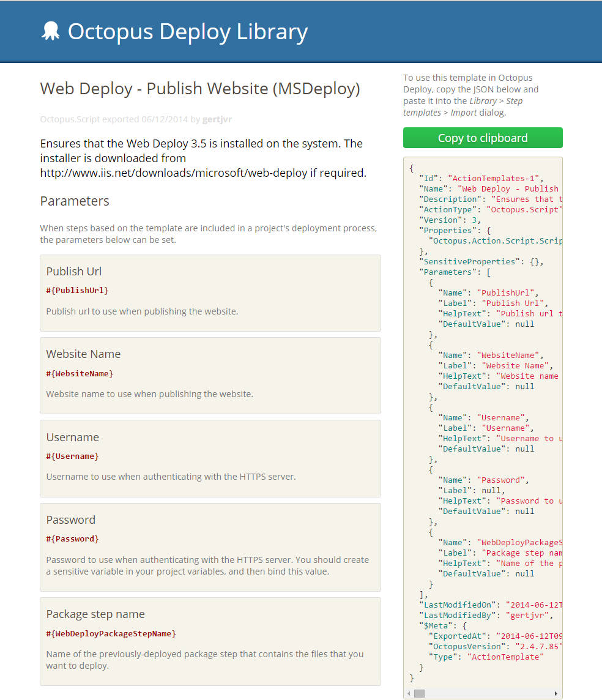
Task: Select the page title Web Deploy - Publish Website
Action: 199,89
